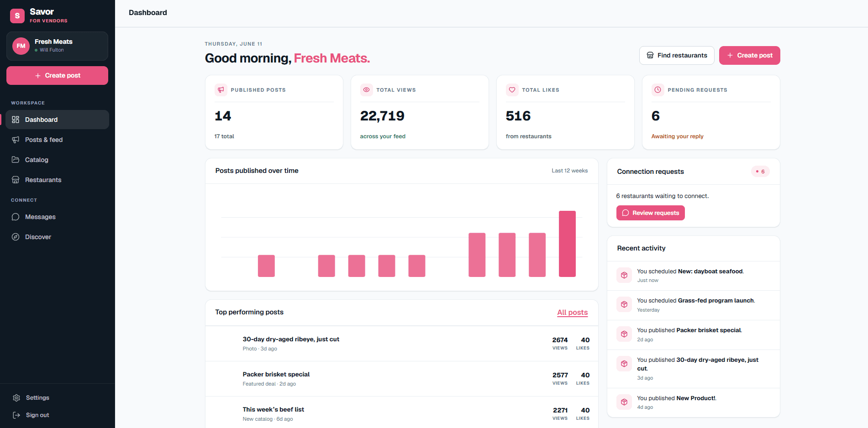
Task: Open 'Packer brisket special' in top posts
Action: (x=402, y=379)
